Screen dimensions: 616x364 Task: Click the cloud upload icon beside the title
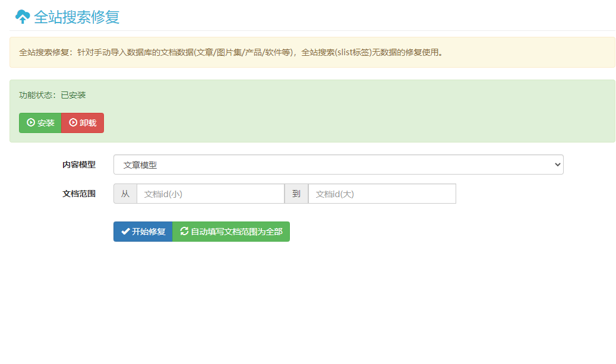click(23, 17)
